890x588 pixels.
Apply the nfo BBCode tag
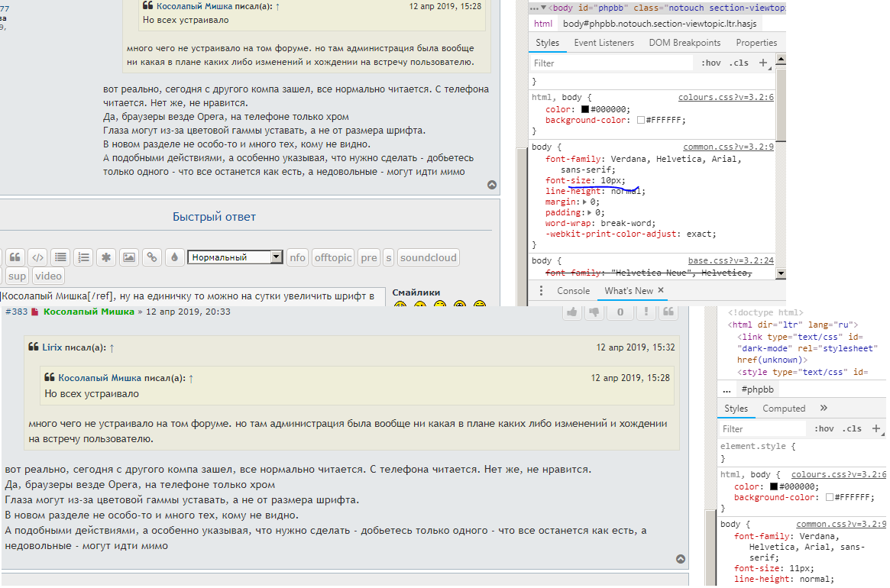click(297, 257)
